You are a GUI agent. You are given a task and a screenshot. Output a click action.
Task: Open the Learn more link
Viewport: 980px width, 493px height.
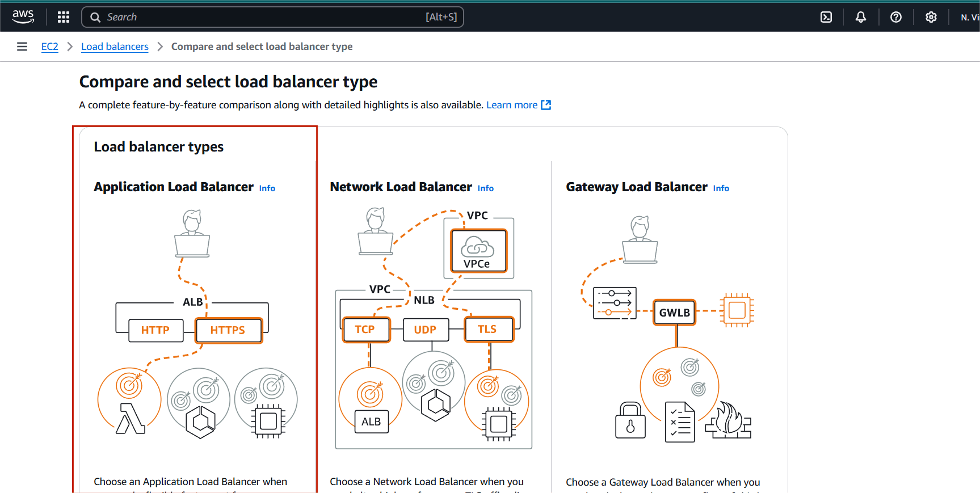point(512,105)
